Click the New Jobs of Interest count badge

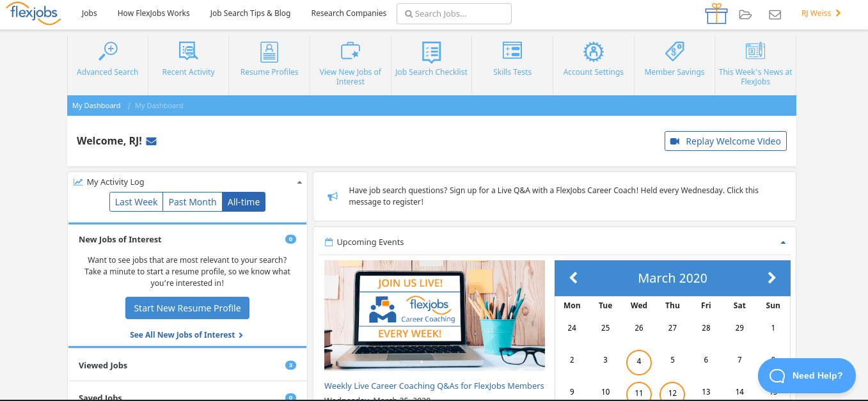(x=290, y=239)
